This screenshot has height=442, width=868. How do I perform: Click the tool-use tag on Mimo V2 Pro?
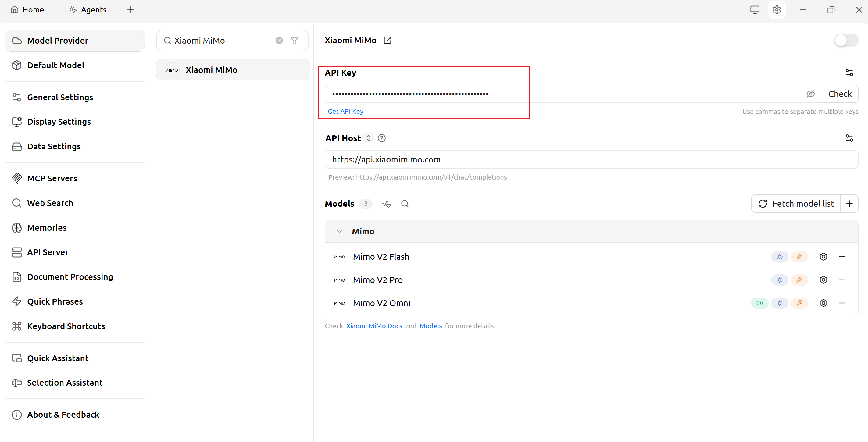pyautogui.click(x=799, y=280)
